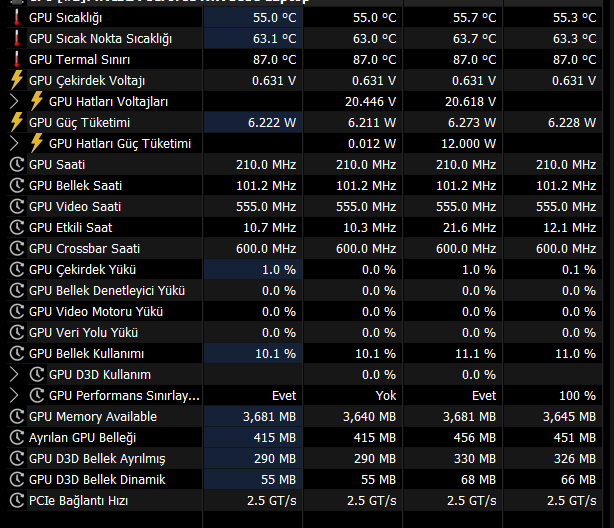614x528 pixels.
Task: Select the GPU Güç Tüketimi label
Action: coord(79,123)
